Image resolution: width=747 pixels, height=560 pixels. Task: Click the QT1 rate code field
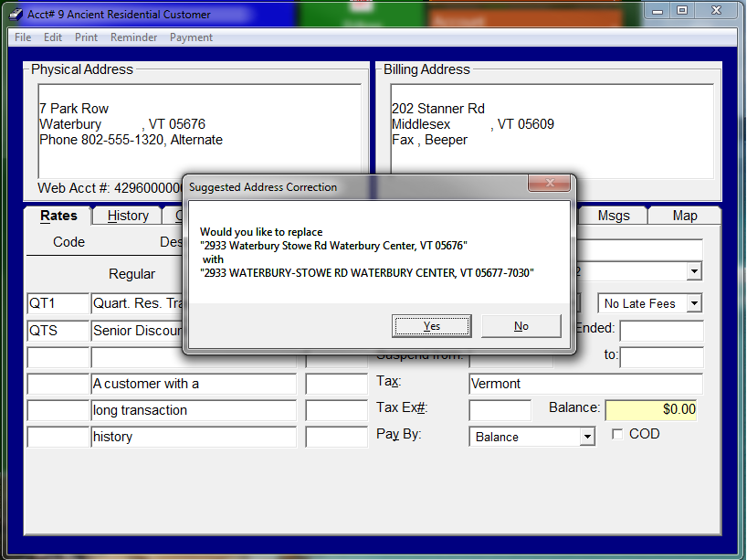(58, 304)
